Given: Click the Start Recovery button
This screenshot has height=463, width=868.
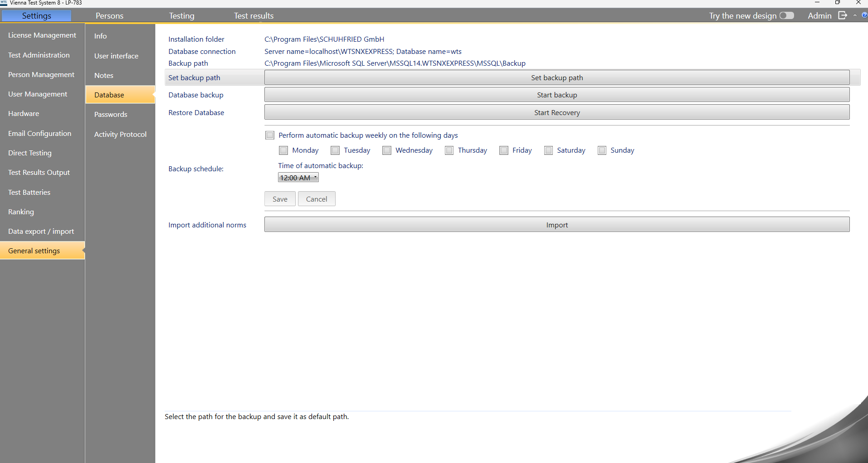Looking at the screenshot, I should pos(556,112).
